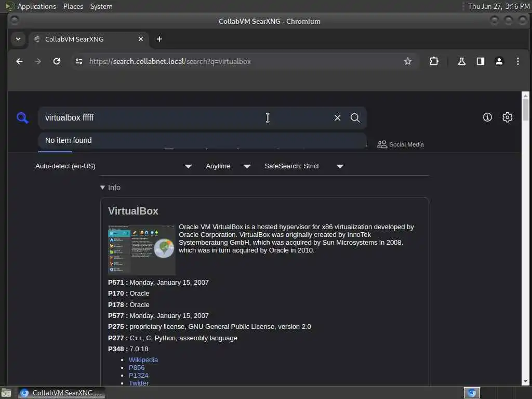The image size is (532, 399).
Task: Select the P348 : 7.0.18 row
Action: point(128,349)
